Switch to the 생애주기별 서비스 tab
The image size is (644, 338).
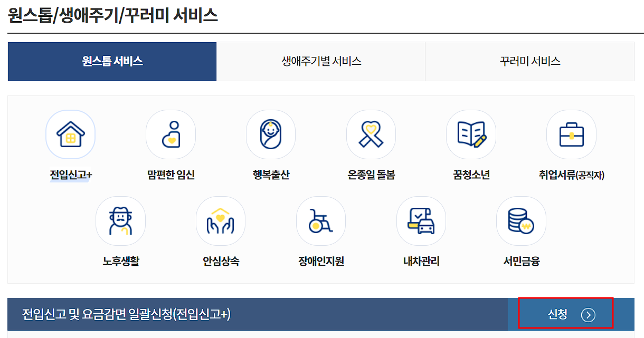(x=321, y=61)
